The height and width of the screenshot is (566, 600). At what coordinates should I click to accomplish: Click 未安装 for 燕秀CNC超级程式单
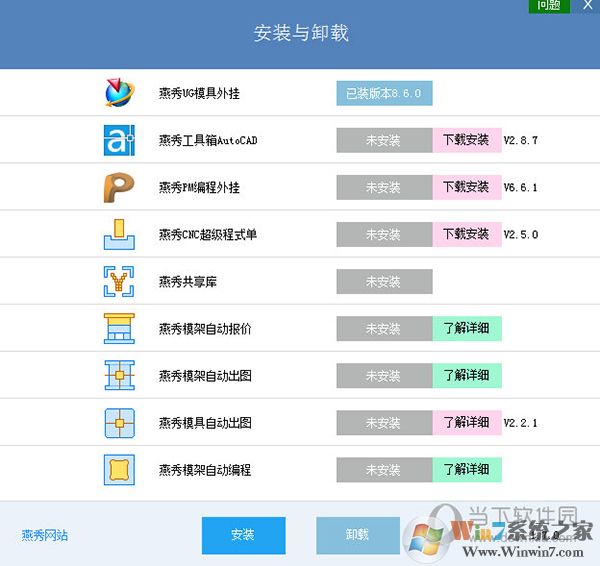[x=385, y=235]
